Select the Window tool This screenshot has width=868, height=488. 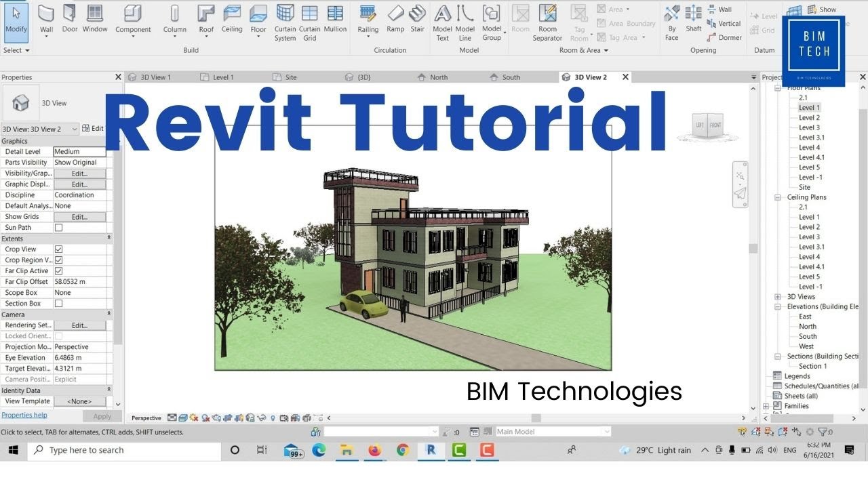click(95, 19)
